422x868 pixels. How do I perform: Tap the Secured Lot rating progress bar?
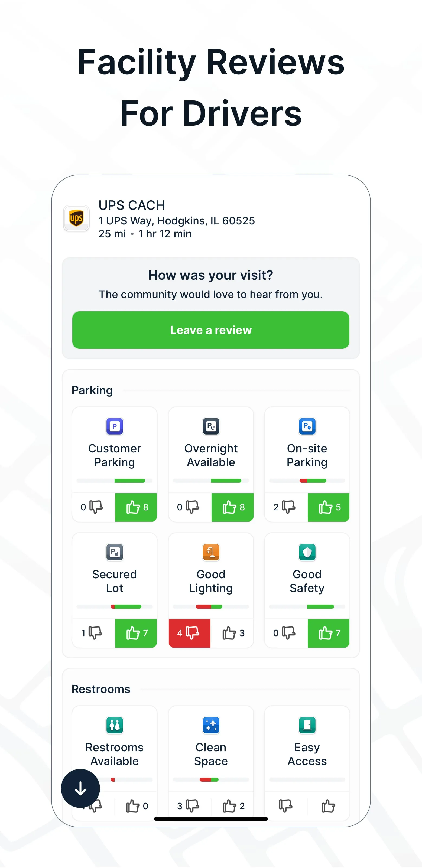coord(114,606)
